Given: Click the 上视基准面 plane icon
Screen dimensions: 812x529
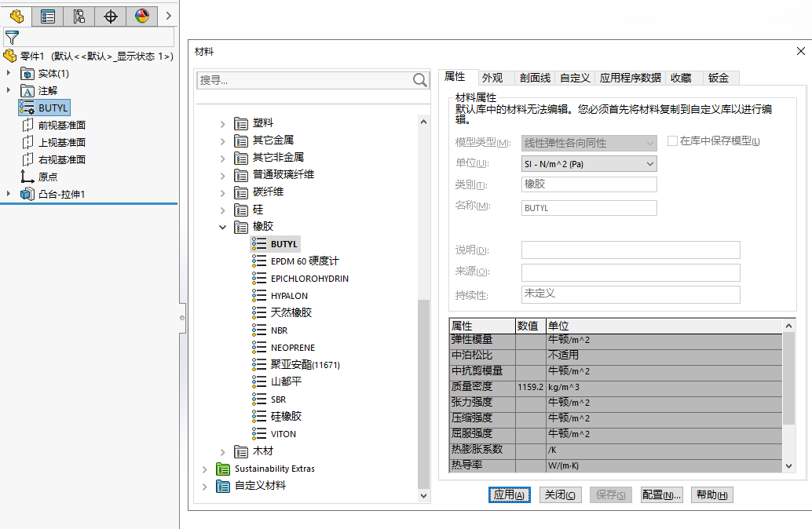Looking at the screenshot, I should pyautogui.click(x=27, y=142).
